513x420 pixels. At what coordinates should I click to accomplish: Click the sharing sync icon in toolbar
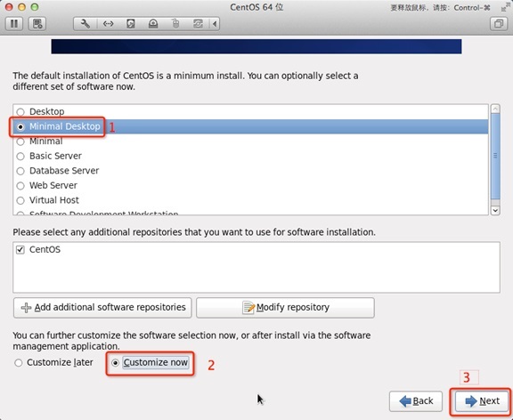coord(198,23)
